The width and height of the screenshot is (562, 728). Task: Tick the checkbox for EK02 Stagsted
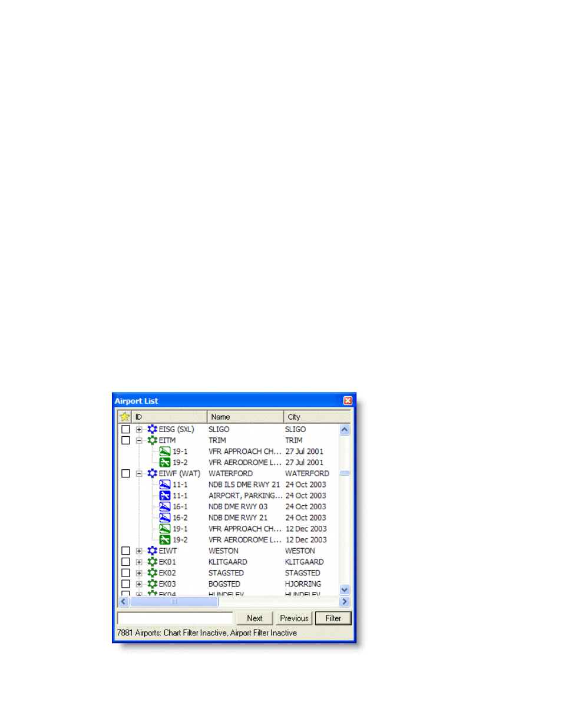point(125,573)
